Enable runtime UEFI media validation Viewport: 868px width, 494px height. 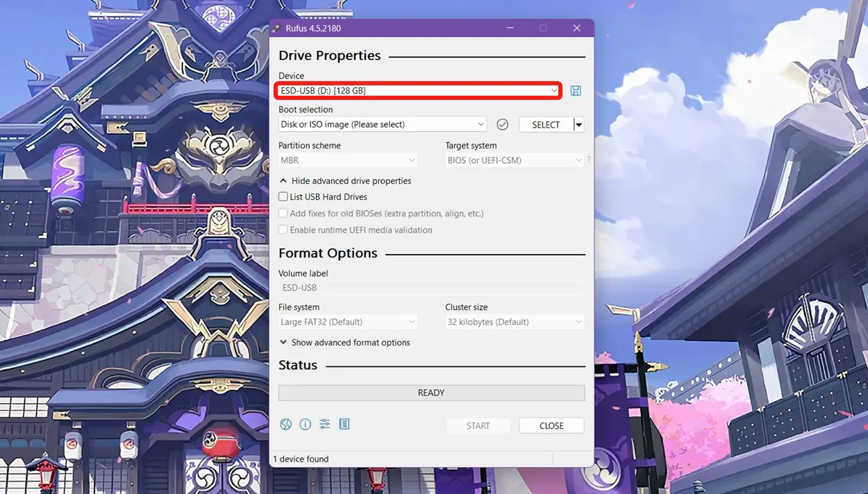point(283,230)
